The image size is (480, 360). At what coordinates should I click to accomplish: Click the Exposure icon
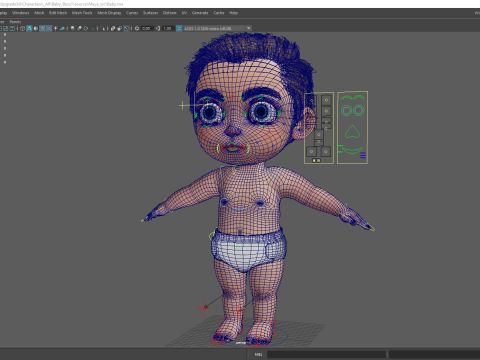(137, 28)
